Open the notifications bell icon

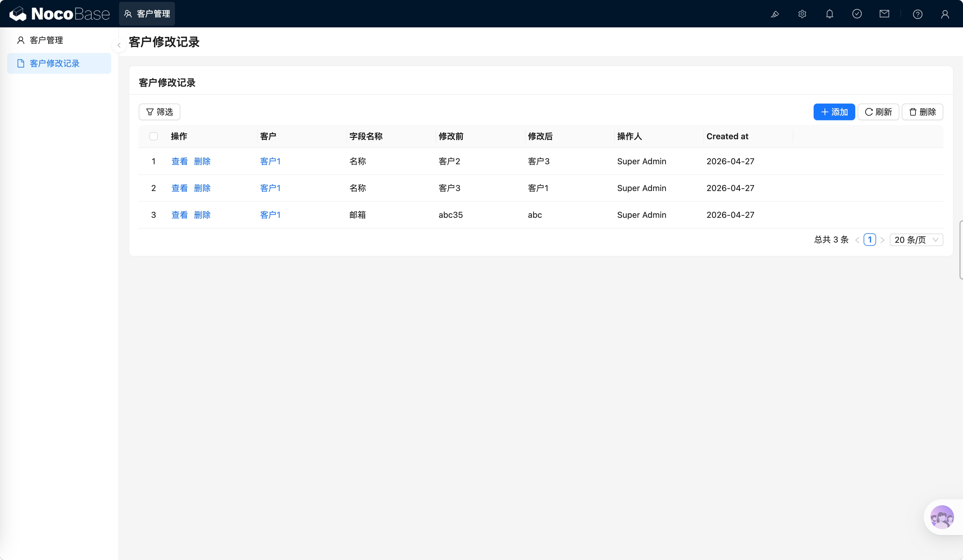829,14
